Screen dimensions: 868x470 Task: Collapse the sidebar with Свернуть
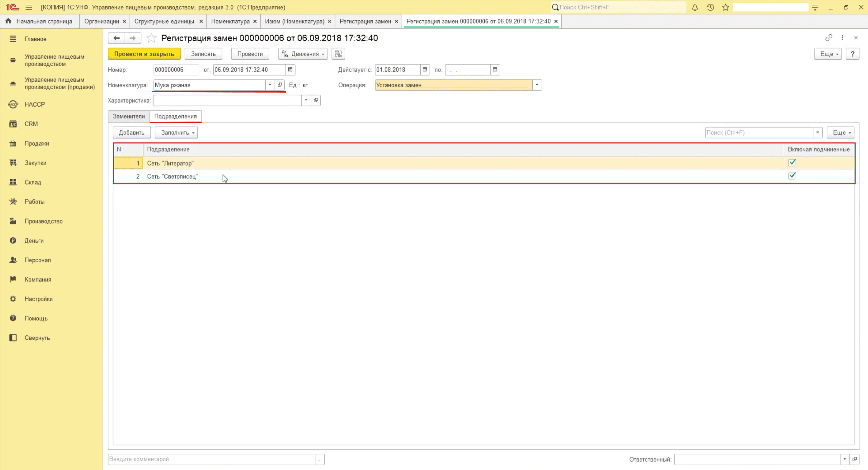click(37, 338)
